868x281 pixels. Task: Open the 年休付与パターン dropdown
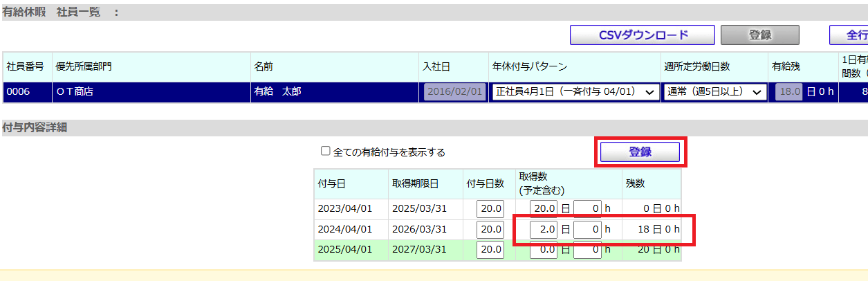575,92
